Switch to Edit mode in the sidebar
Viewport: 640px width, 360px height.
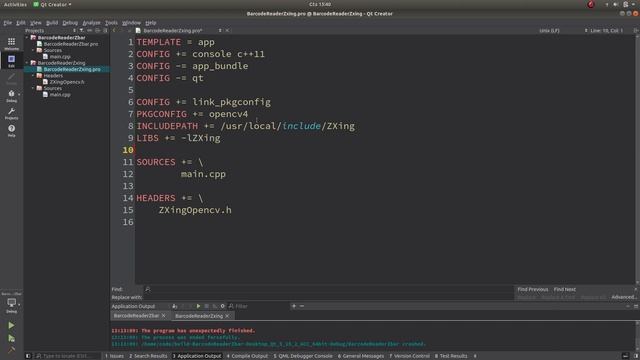(x=11, y=61)
